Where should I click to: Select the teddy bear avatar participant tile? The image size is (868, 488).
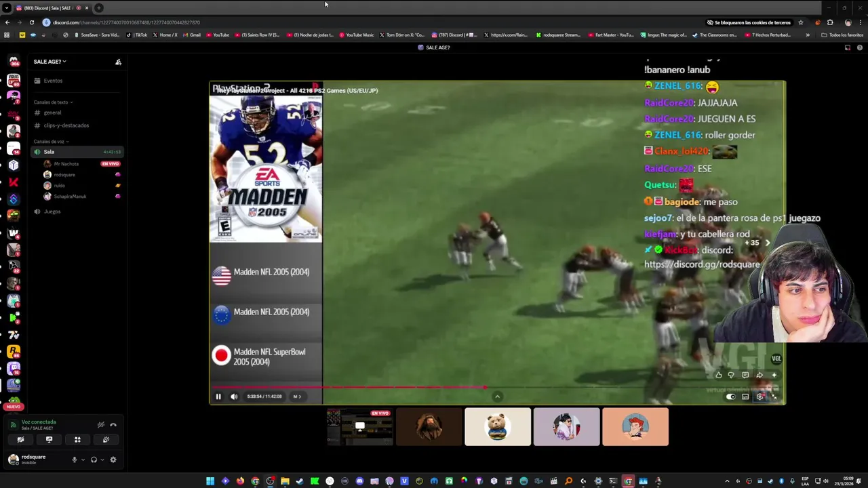pos(498,427)
